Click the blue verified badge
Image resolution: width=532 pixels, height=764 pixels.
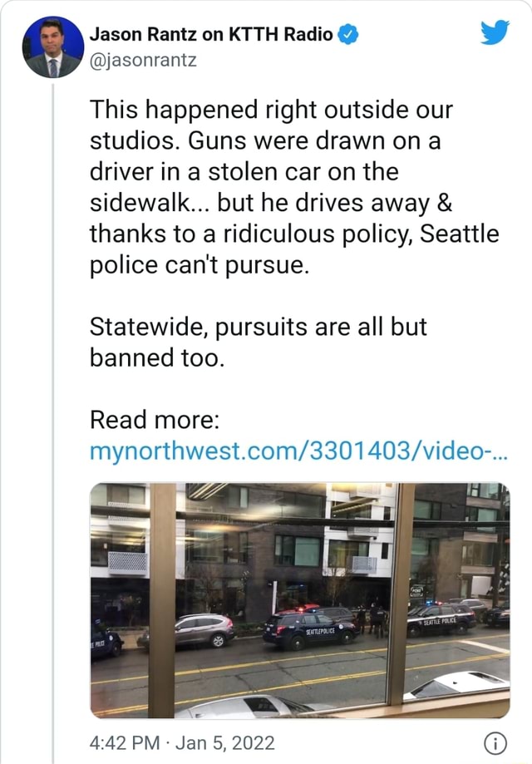point(352,34)
